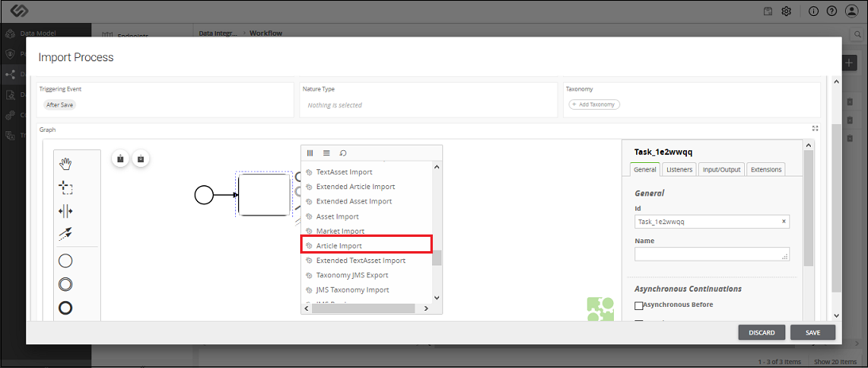The height and width of the screenshot is (368, 868).
Task: Pick the Intermediate Event double circle
Action: pos(65,285)
